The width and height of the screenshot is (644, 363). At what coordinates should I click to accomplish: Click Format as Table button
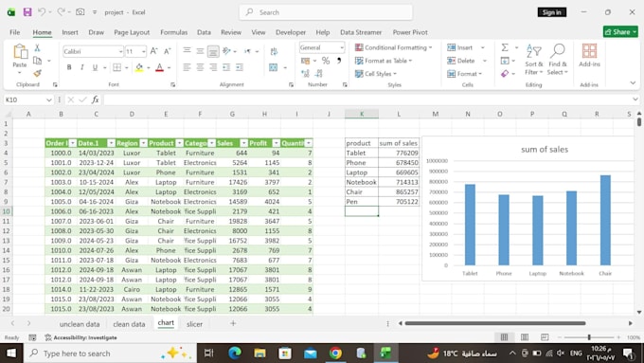[384, 61]
